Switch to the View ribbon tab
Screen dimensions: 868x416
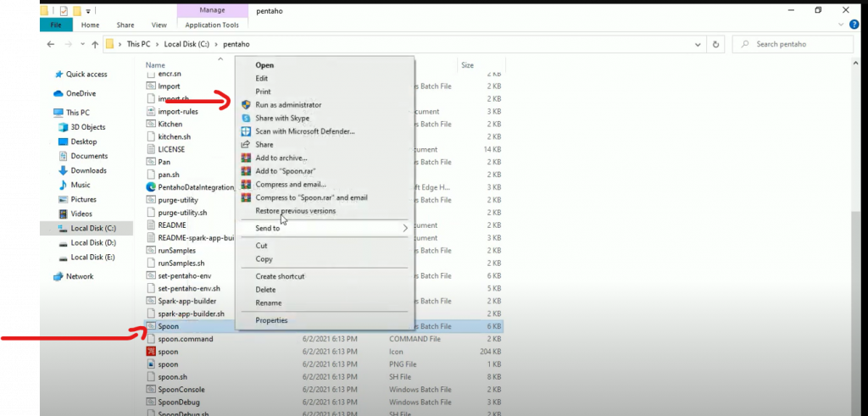click(x=159, y=25)
